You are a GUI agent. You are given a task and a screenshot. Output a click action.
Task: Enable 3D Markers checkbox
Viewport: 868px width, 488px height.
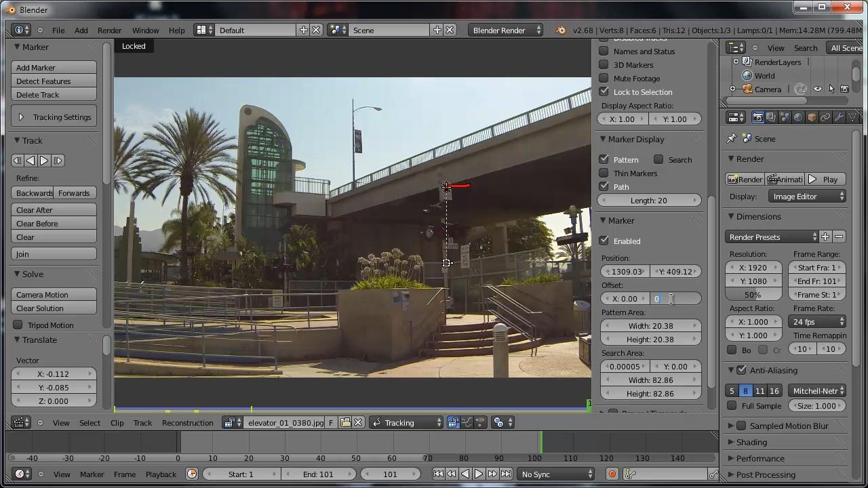(x=604, y=64)
